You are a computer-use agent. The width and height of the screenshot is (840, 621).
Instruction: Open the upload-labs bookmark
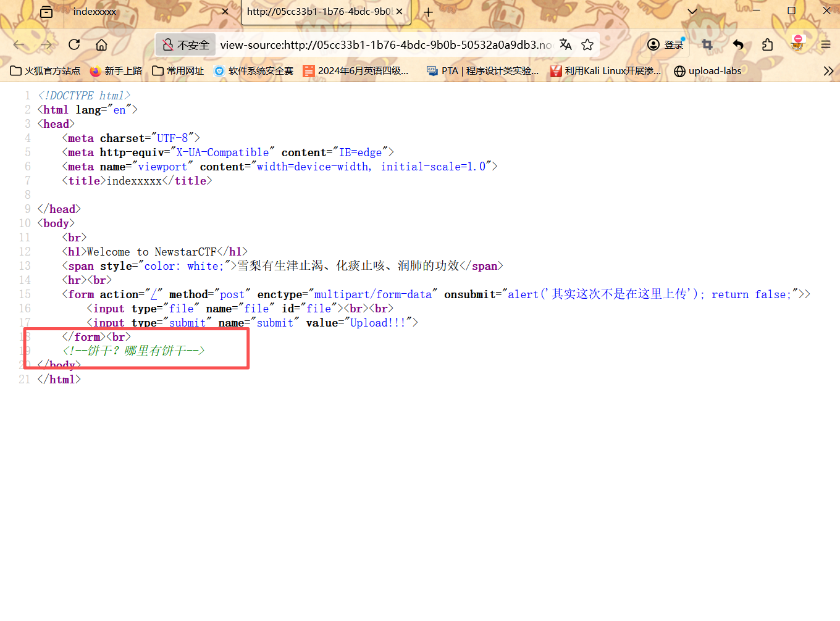coord(707,71)
